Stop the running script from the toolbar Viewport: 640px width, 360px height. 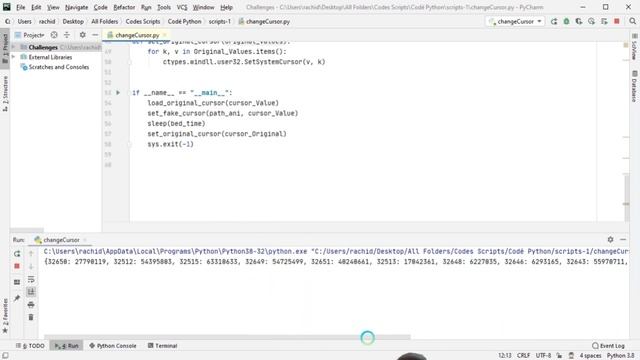tap(617, 21)
